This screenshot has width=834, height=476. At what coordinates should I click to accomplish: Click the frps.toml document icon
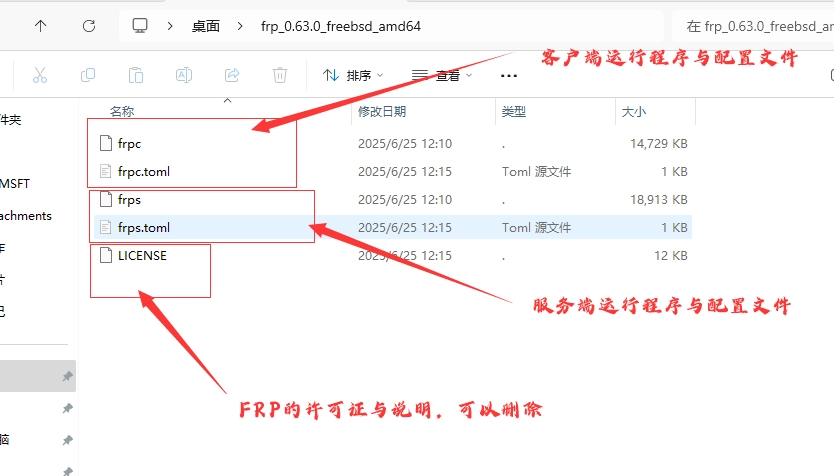(106, 228)
